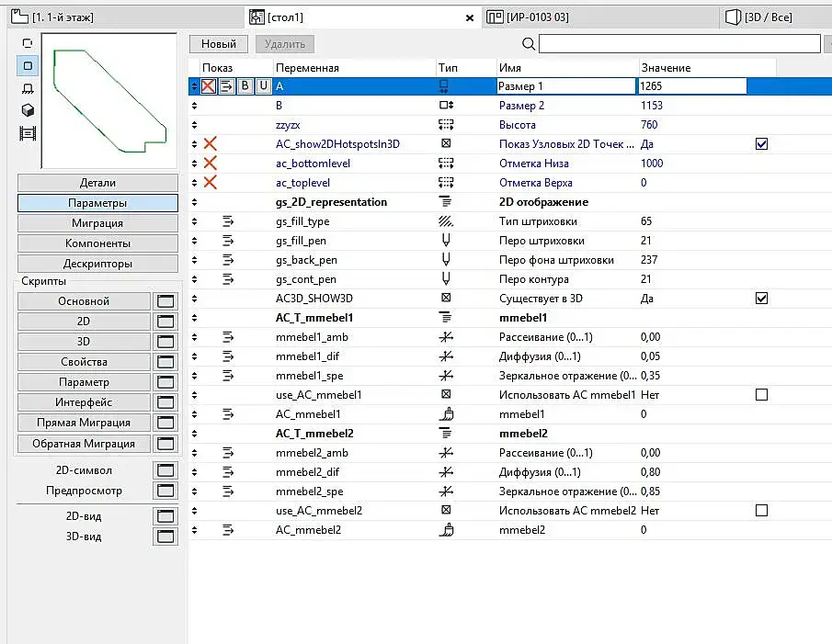Open the Основной script window icon
The image size is (832, 644).
pyautogui.click(x=165, y=301)
